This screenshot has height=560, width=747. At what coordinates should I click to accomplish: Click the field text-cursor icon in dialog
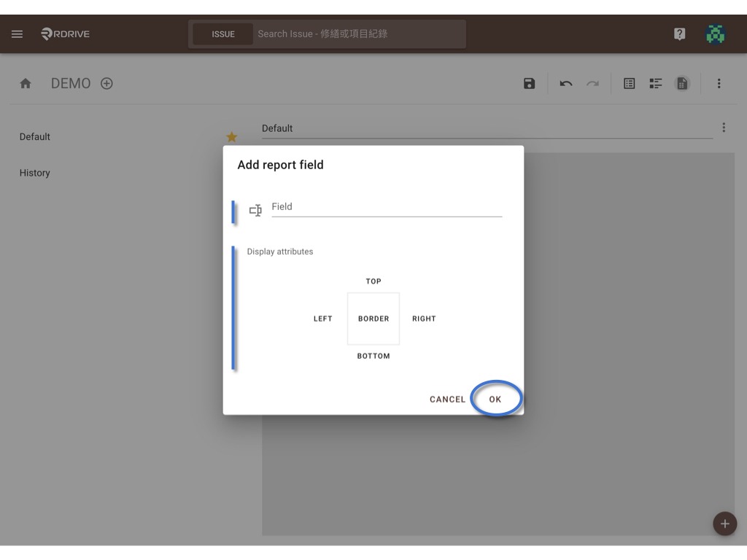(255, 210)
